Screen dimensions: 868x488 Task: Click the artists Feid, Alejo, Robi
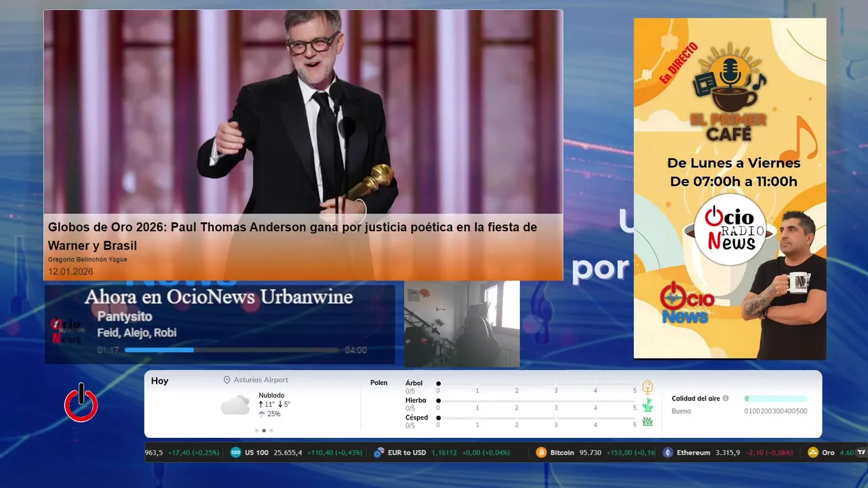pos(137,333)
